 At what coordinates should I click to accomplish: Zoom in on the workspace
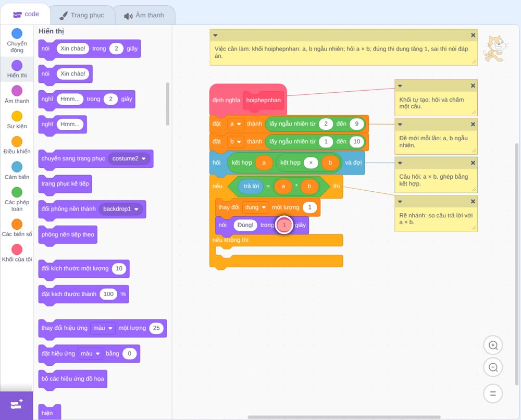[493, 345]
